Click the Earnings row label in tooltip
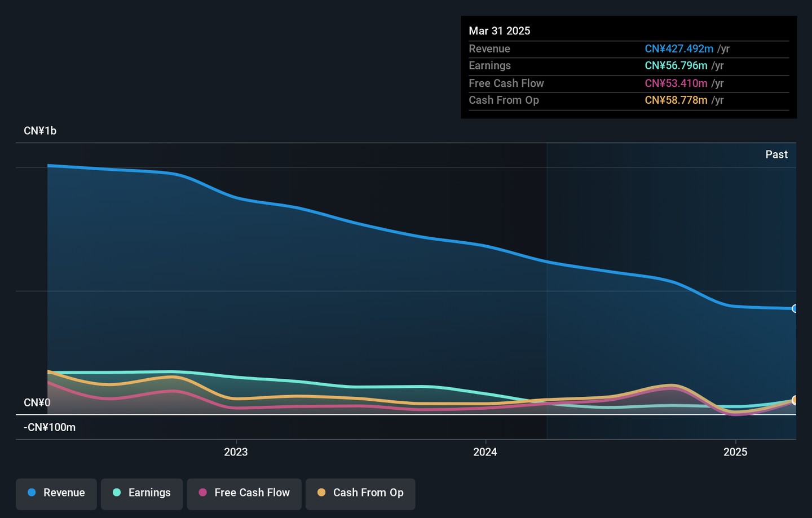The width and height of the screenshot is (812, 518). tap(489, 66)
